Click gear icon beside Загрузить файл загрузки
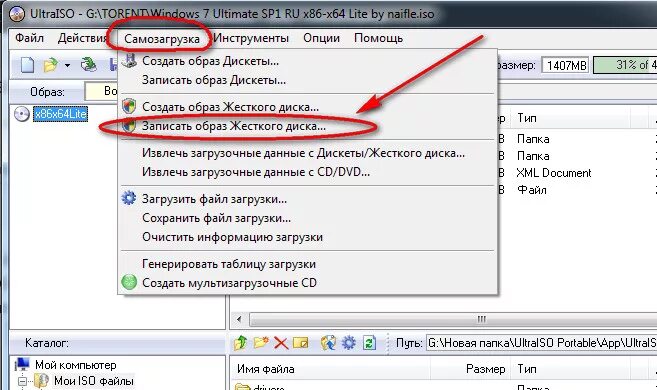 click(x=129, y=198)
